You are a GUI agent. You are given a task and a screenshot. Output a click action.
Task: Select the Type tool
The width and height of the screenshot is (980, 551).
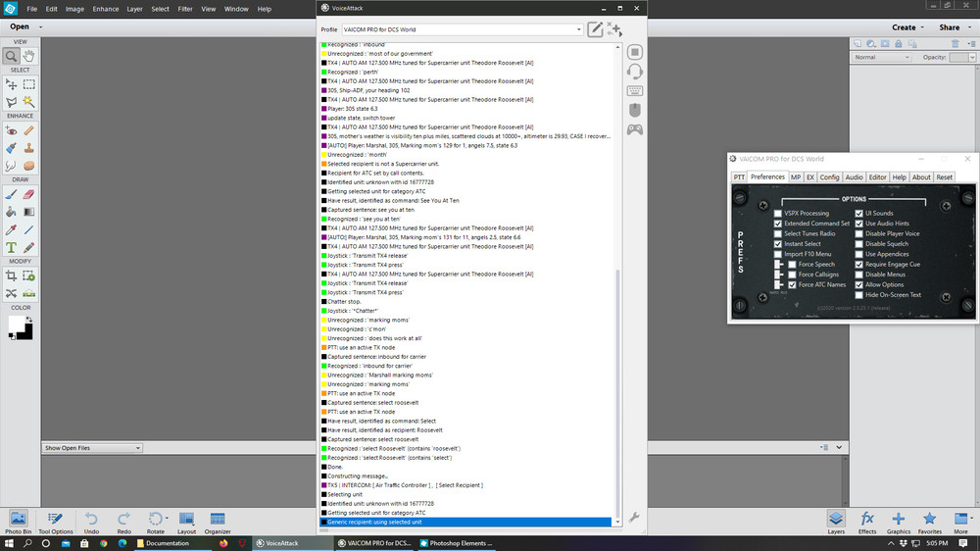11,248
